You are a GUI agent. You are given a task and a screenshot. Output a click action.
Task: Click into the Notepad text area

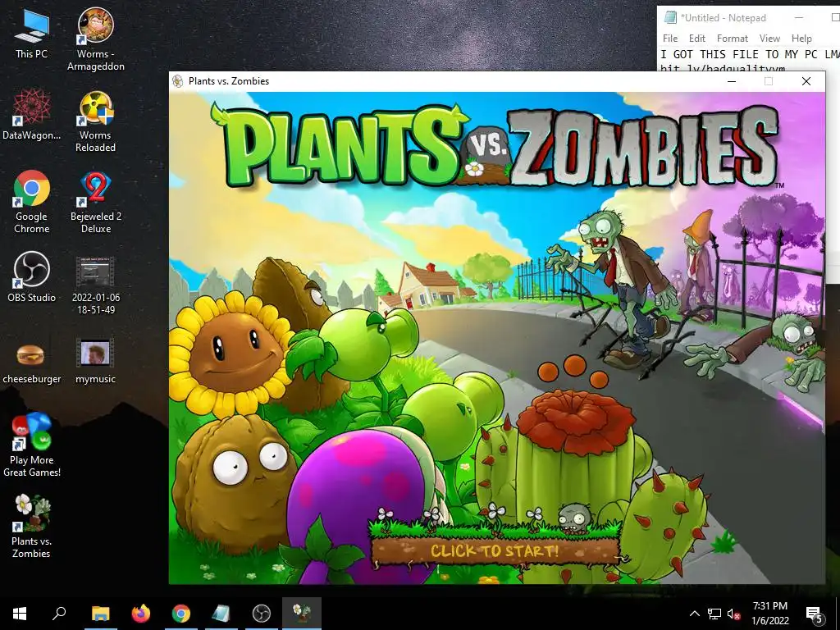(748, 59)
